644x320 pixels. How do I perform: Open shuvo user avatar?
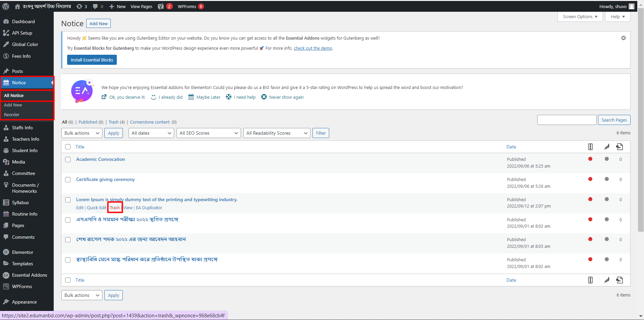631,6
